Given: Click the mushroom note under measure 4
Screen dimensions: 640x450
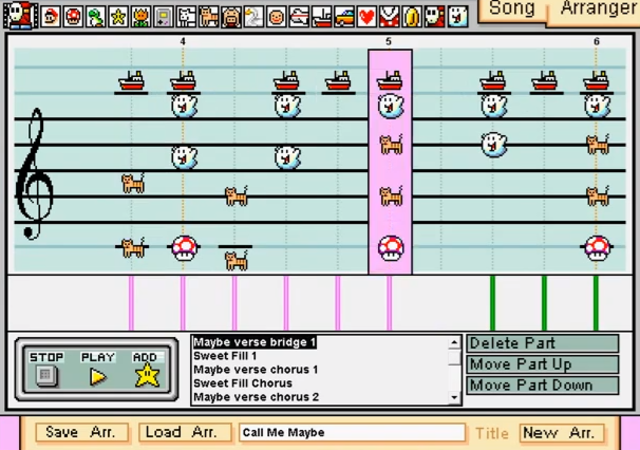Looking at the screenshot, I should click(184, 247).
